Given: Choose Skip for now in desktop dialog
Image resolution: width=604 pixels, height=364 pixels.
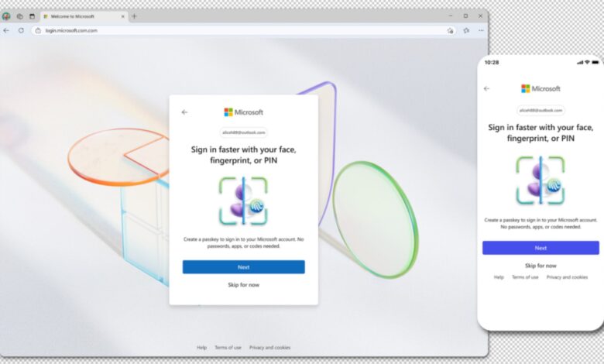Looking at the screenshot, I should (243, 285).
